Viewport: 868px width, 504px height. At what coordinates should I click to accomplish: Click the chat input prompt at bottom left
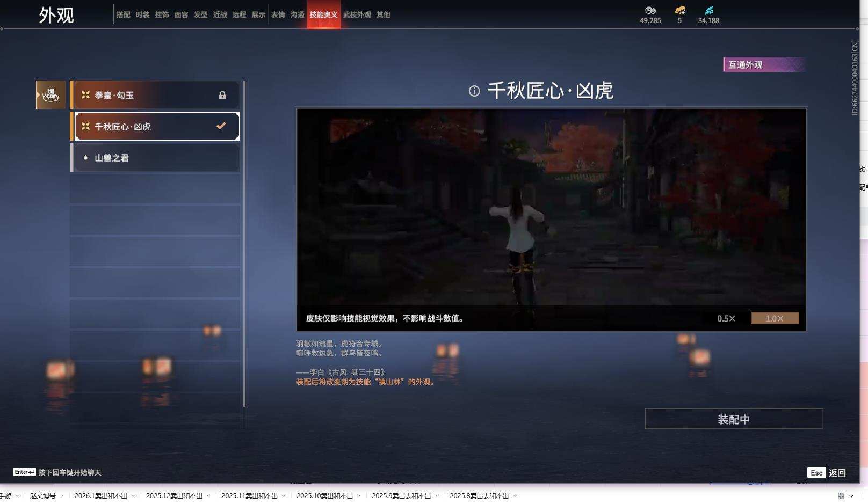(x=59, y=472)
